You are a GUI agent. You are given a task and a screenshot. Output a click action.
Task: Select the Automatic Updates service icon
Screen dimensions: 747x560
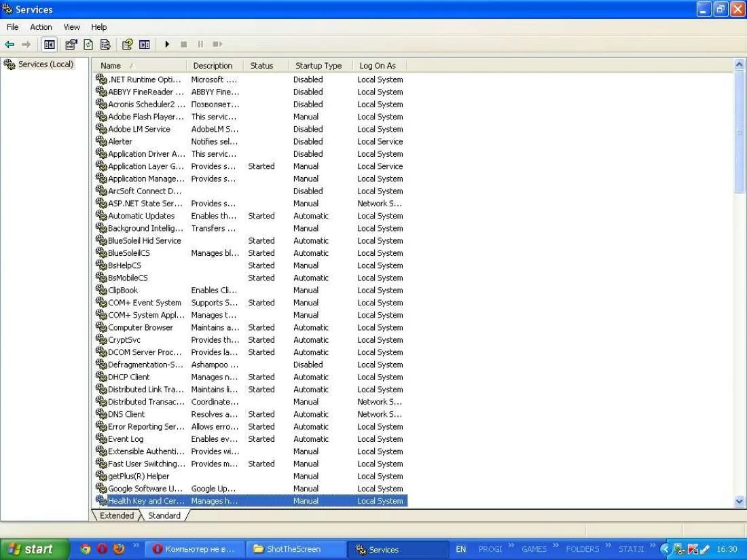click(x=101, y=215)
